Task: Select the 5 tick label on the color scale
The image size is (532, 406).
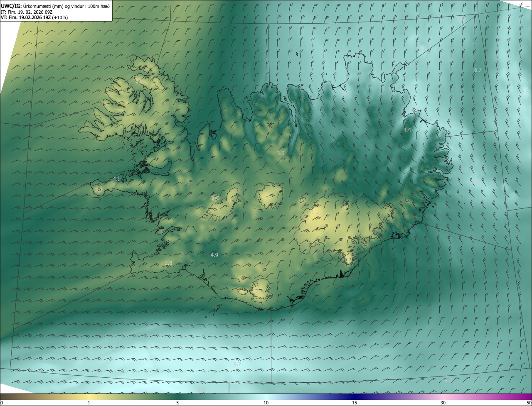Action: pos(177,403)
